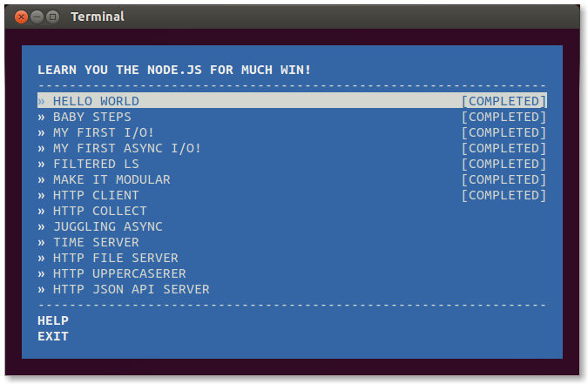Choose the TIME SERVER exercise
Image resolution: width=588 pixels, height=384 pixels.
click(x=292, y=242)
